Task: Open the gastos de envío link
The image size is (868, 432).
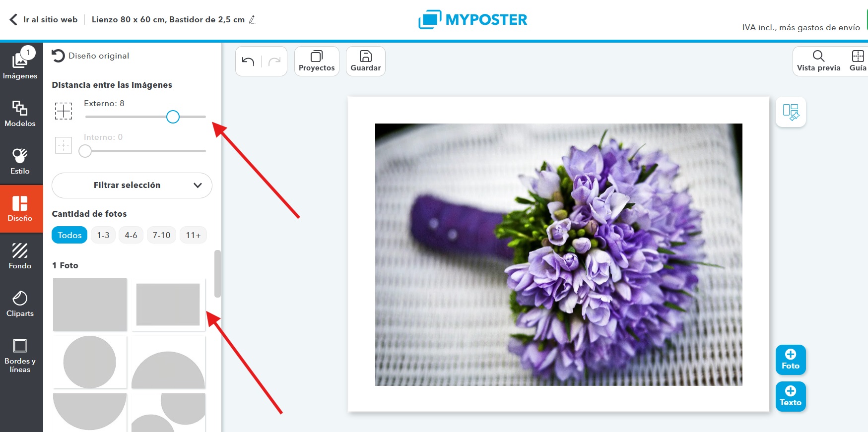Action: point(828,28)
